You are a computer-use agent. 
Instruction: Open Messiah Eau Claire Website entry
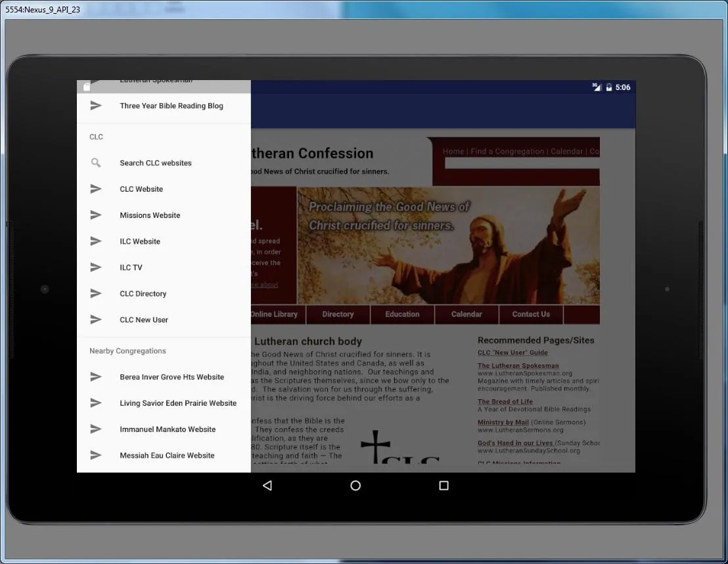pos(164,456)
